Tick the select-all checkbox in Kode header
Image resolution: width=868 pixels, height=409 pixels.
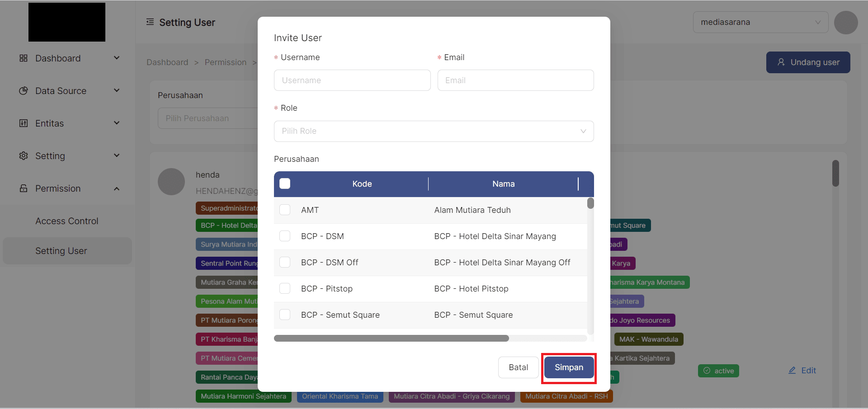tap(285, 183)
